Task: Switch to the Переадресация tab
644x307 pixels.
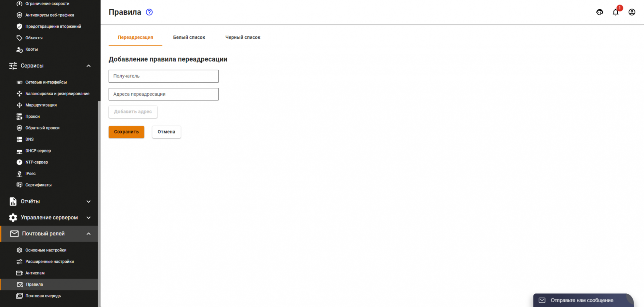Action: [135, 37]
